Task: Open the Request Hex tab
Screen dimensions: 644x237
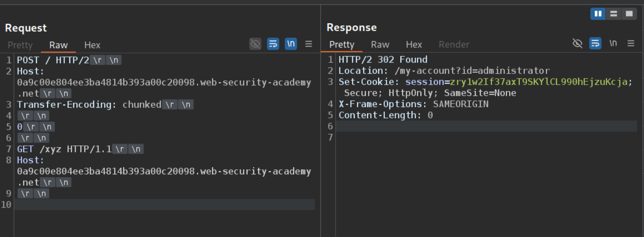Action: [x=92, y=45]
